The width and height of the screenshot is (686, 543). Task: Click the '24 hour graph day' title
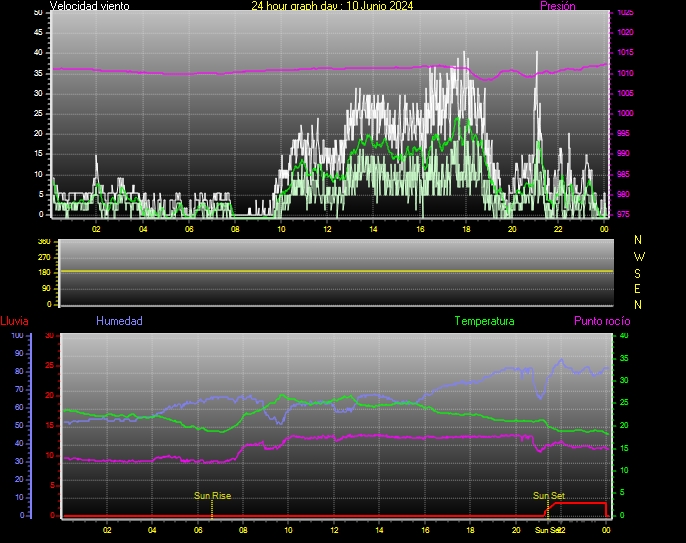coord(332,6)
